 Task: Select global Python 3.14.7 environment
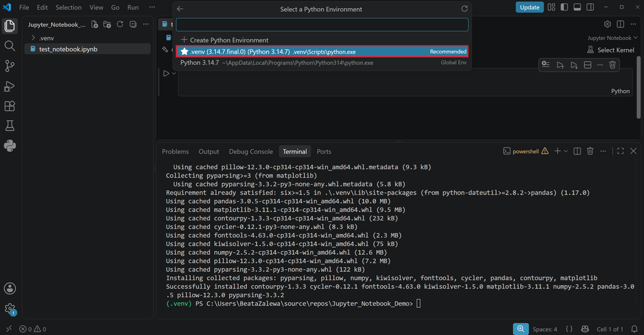pyautogui.click(x=322, y=62)
